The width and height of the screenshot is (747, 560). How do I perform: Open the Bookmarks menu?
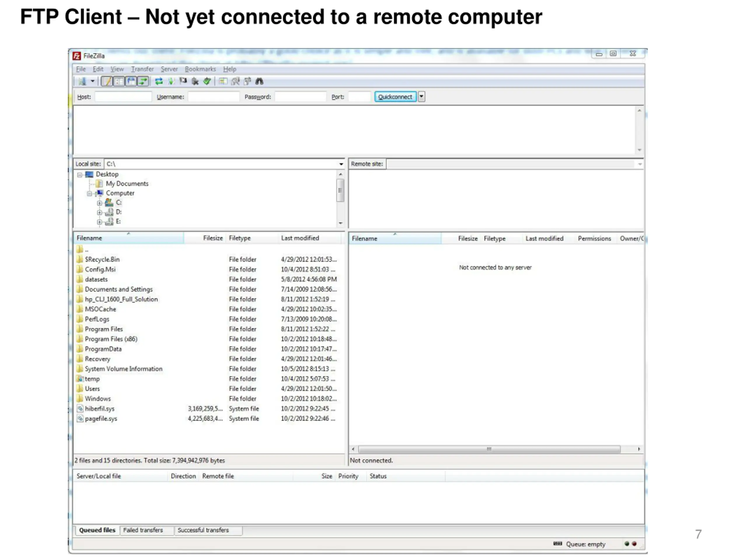(x=200, y=69)
